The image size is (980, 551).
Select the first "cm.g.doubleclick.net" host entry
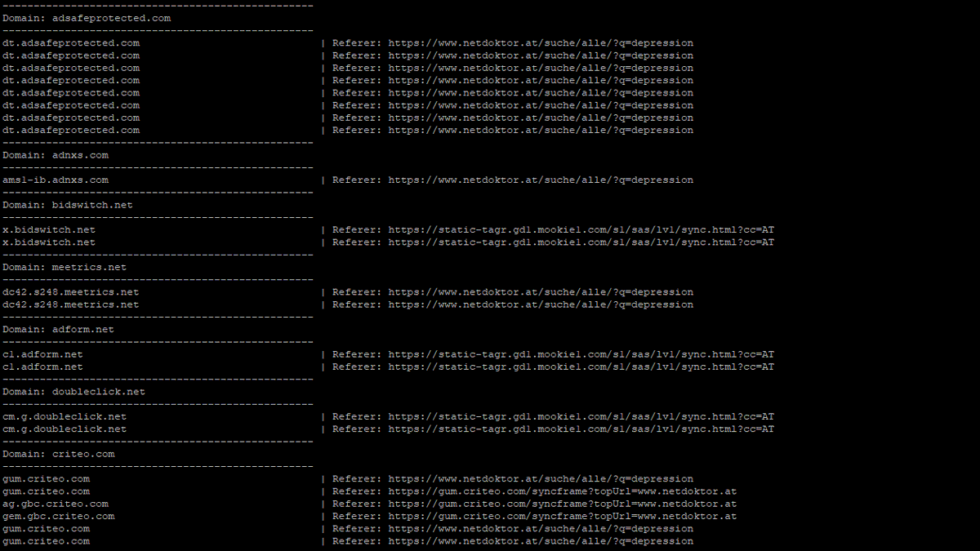click(65, 416)
